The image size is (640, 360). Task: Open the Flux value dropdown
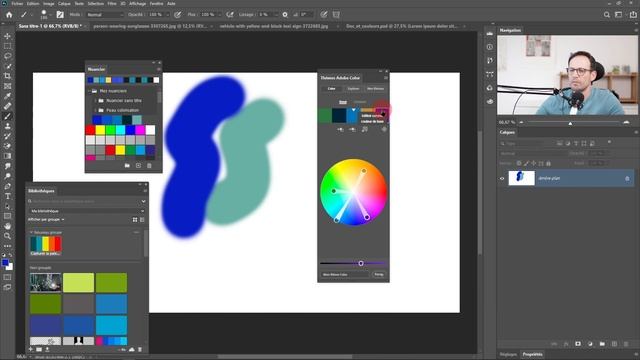(x=219, y=15)
